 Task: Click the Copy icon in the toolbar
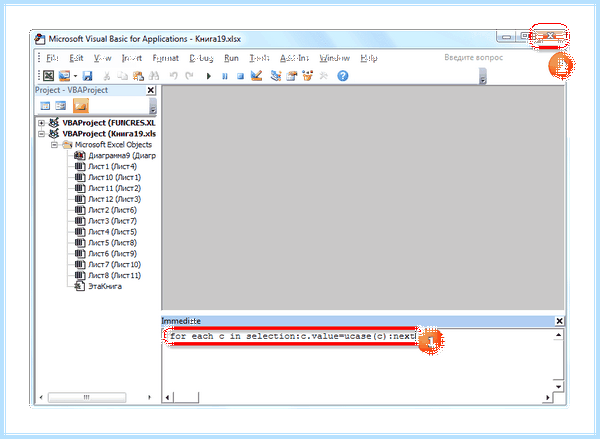122,76
